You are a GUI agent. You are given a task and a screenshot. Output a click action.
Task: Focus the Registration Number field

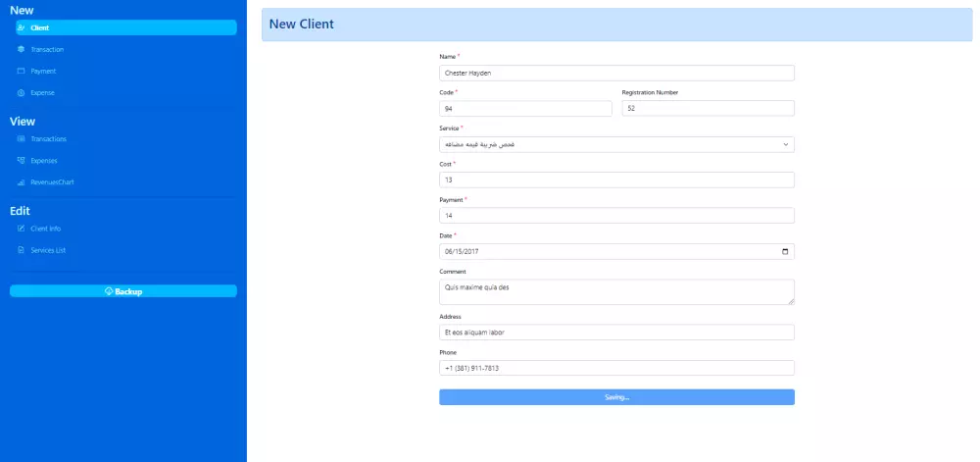pos(709,109)
